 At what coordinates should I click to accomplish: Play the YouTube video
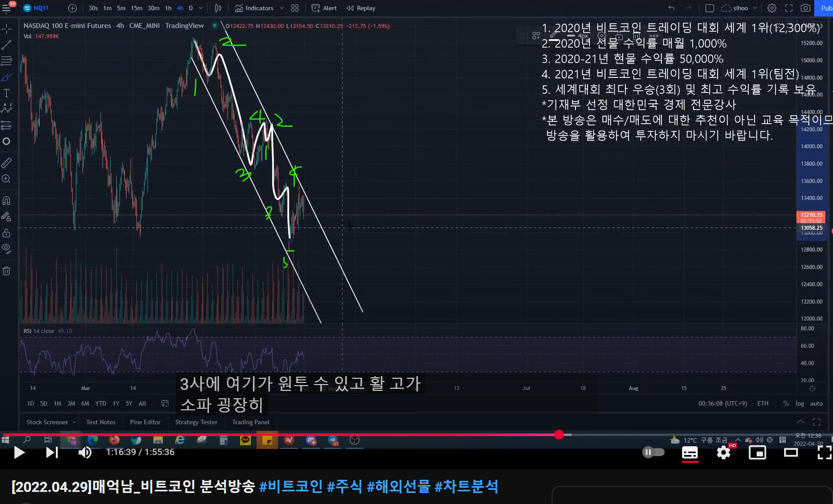[19, 452]
